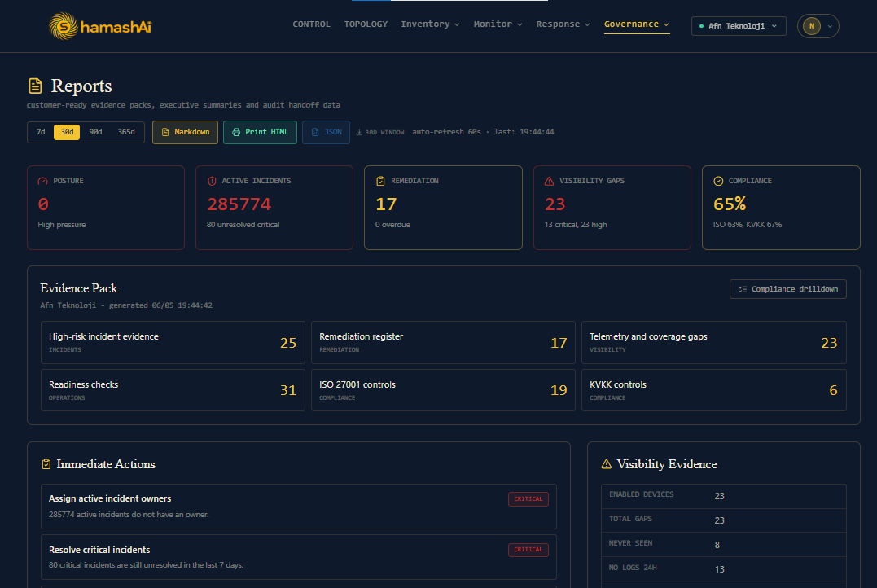This screenshot has height=588, width=877.
Task: Export the report as JSON
Action: click(x=326, y=132)
